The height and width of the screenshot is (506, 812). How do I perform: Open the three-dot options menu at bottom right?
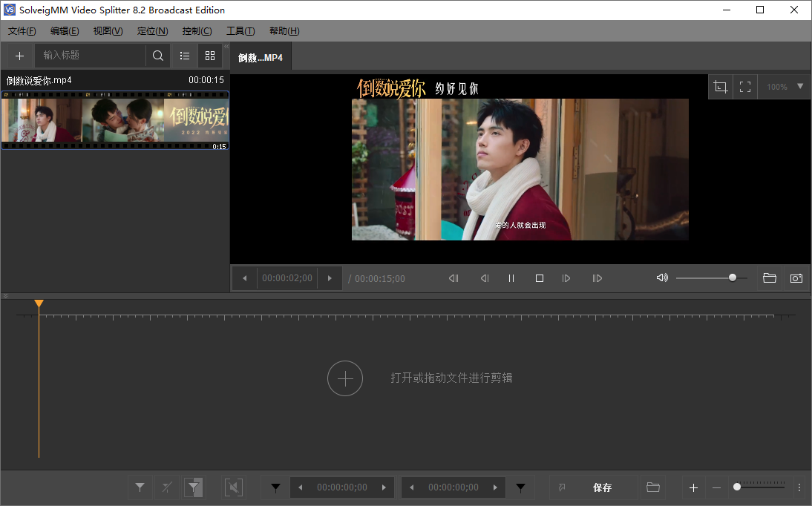pyautogui.click(x=799, y=487)
